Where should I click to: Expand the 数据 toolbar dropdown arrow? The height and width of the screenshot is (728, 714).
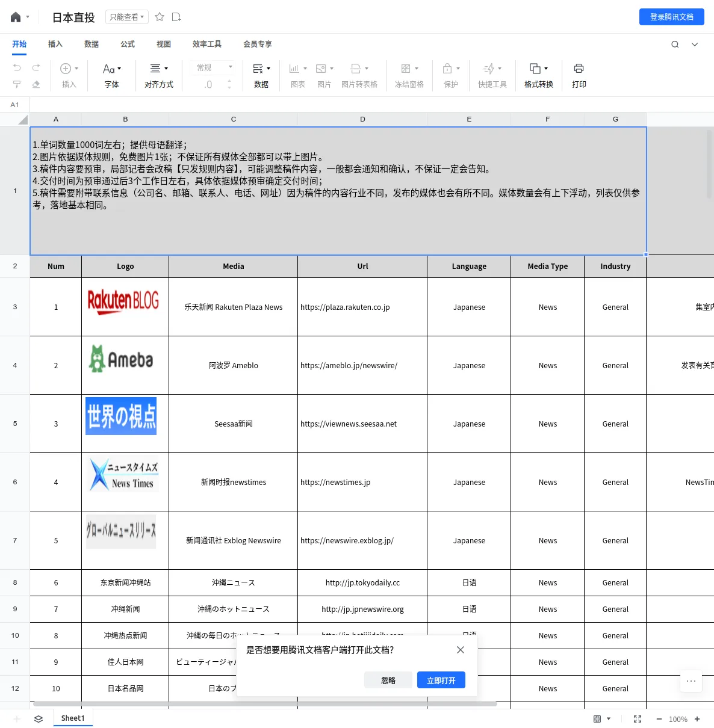(269, 69)
